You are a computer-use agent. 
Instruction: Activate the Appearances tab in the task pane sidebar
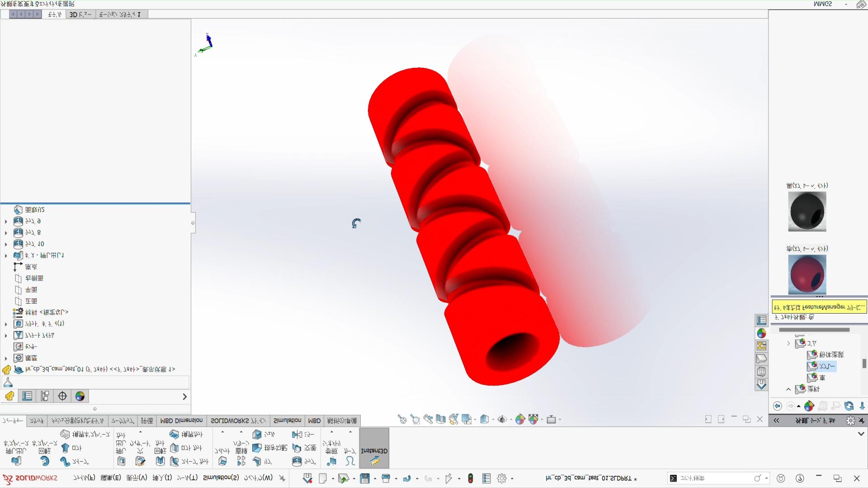[761, 333]
